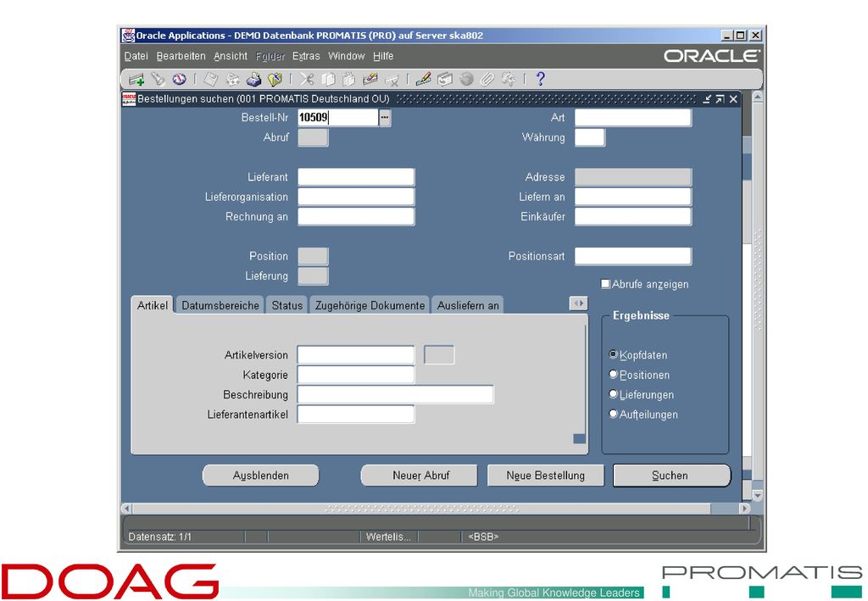
Task: Click the Find flashlight toolbar icon
Action: (x=159, y=79)
